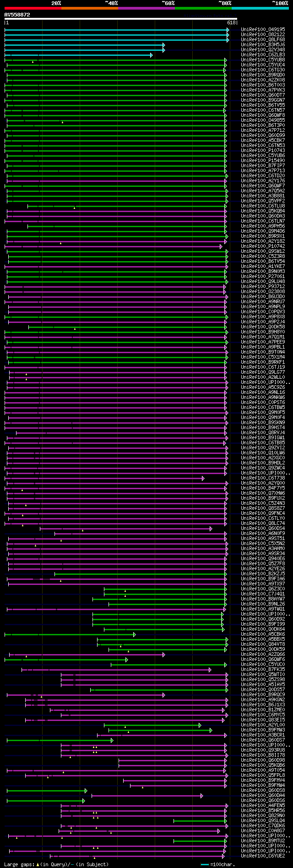
Task: Click the label UniRef100_A1YKE7
Action: (263, 266)
